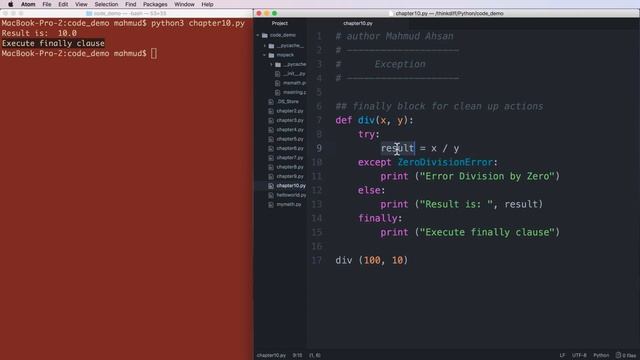Click the file name in the status bar
640x360 pixels.
coord(271,356)
